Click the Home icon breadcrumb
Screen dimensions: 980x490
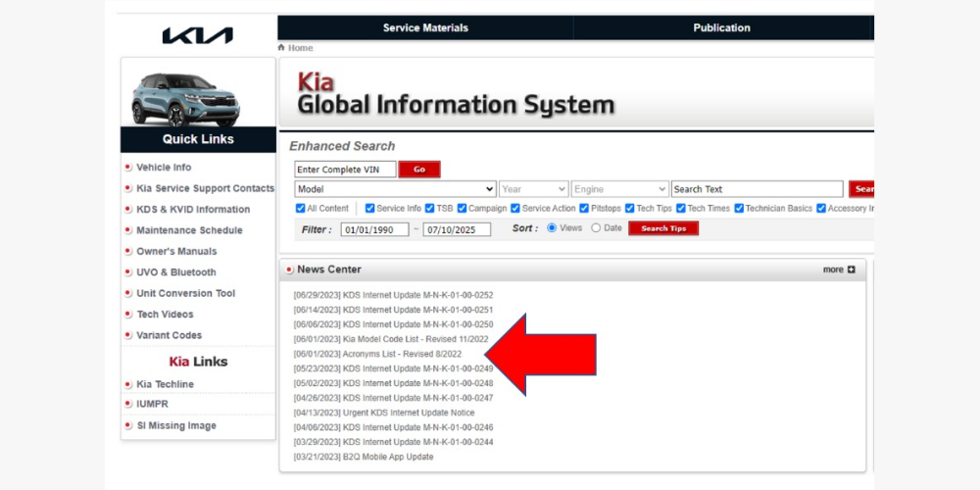[x=282, y=48]
